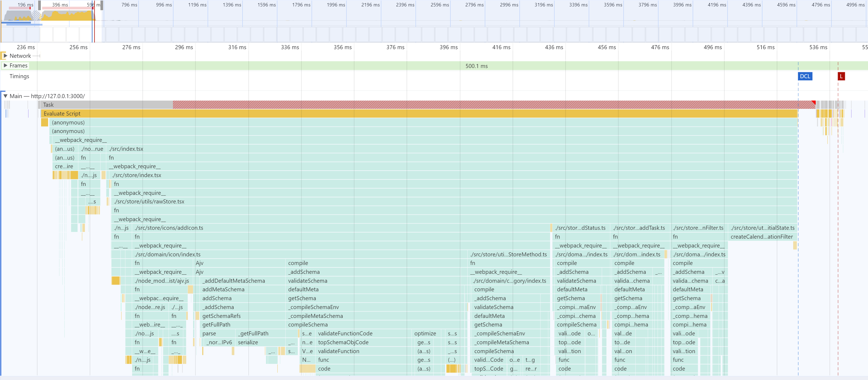Select the _addDefaultMetaSchema entry
This screenshot has height=380, width=868.
(x=233, y=281)
